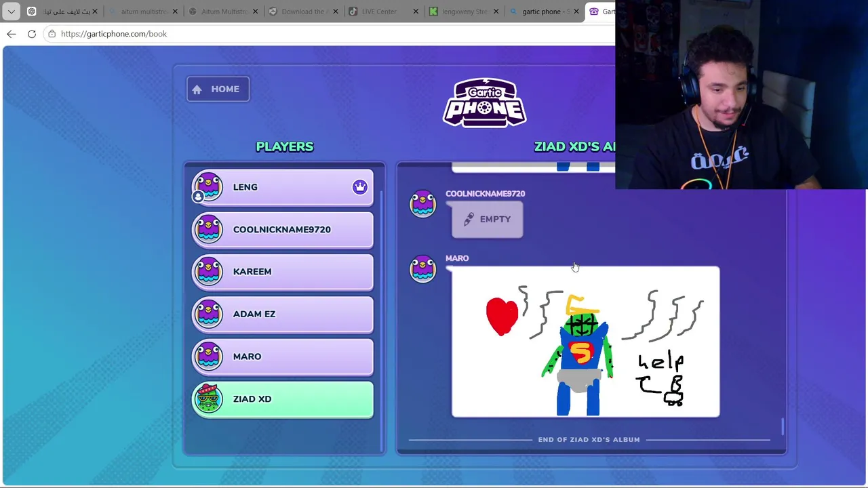
Task: Switch to the gartic phone search tab
Action: (543, 12)
